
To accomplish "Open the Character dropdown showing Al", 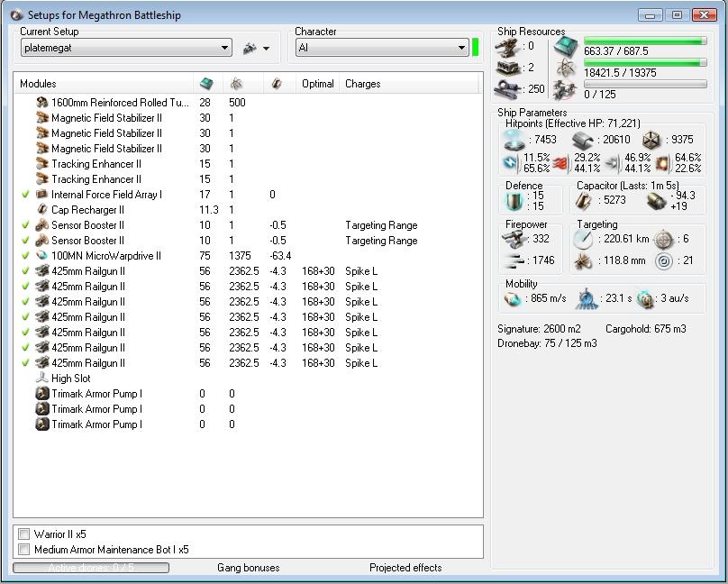I will (x=382, y=48).
